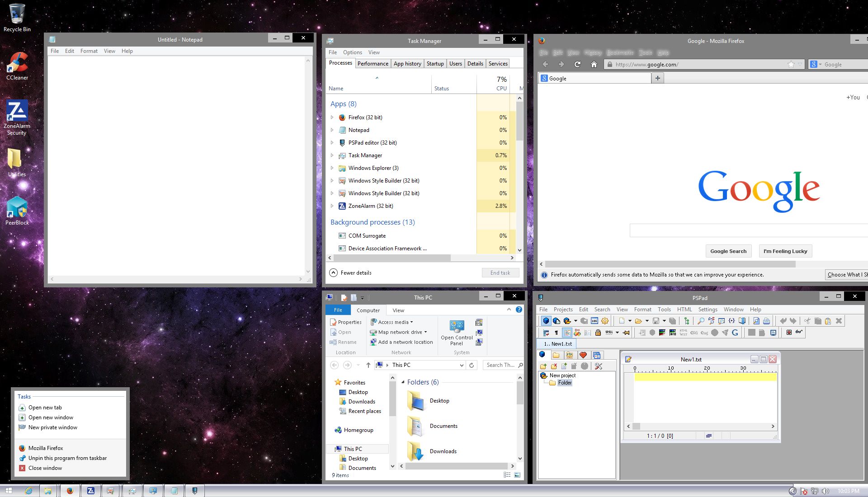Switch to the Performance tab in Task Manager
Image resolution: width=868 pixels, height=497 pixels.
point(373,63)
